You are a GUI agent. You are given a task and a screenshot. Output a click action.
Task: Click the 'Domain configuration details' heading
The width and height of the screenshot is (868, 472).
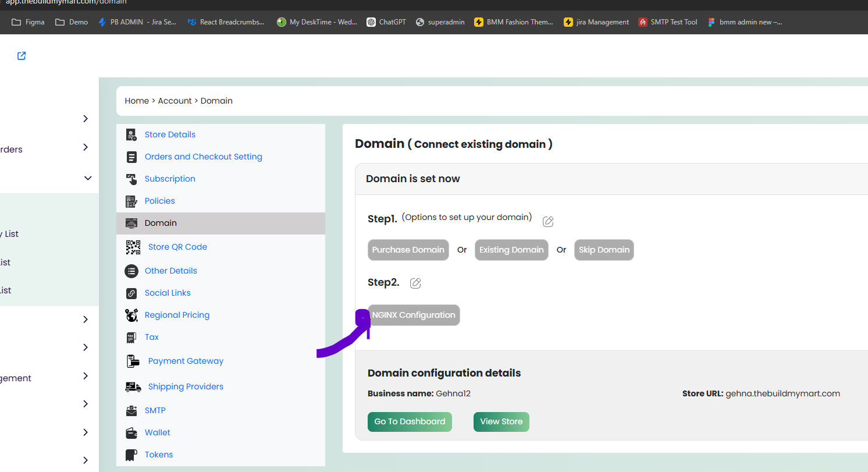(x=444, y=373)
